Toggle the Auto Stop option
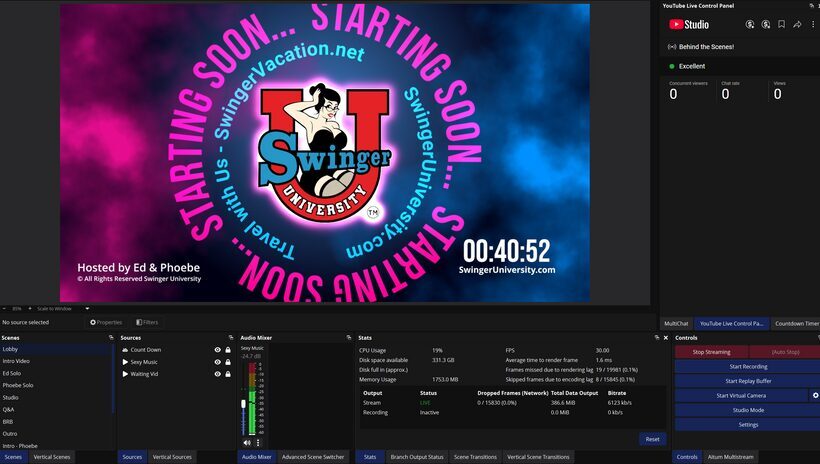The height and width of the screenshot is (464, 820). [x=785, y=352]
